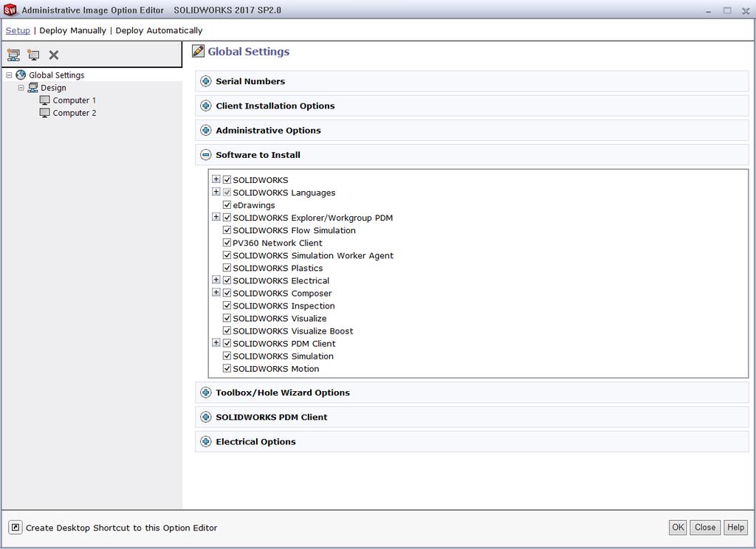This screenshot has width=756, height=549.
Task: Uncheck SOLIDWORKS Electrical checkbox
Action: [x=227, y=280]
